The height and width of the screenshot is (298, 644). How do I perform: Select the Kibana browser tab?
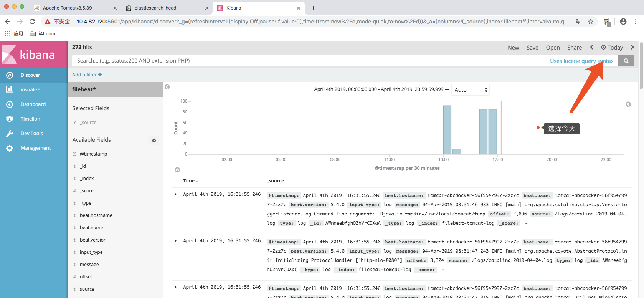(259, 8)
